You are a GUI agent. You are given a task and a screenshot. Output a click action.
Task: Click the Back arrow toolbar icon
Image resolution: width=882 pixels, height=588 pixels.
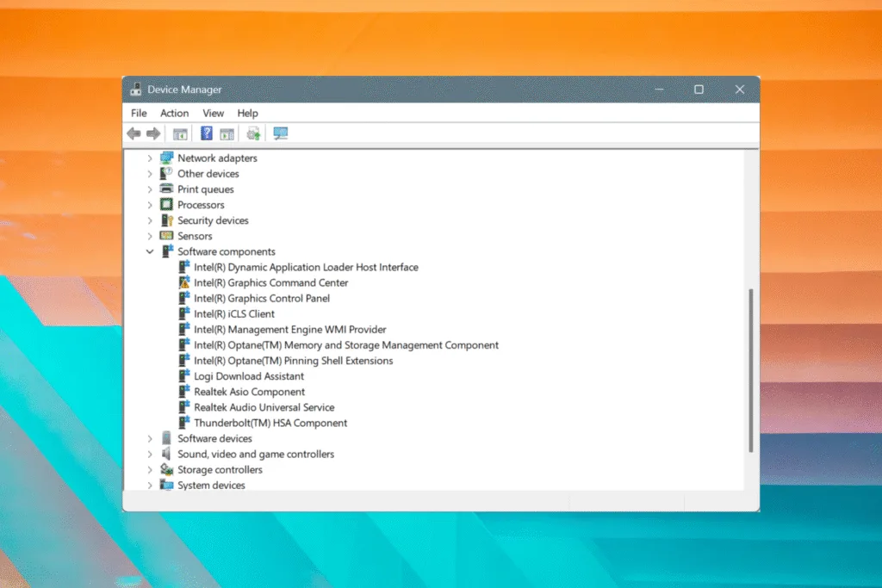click(134, 133)
